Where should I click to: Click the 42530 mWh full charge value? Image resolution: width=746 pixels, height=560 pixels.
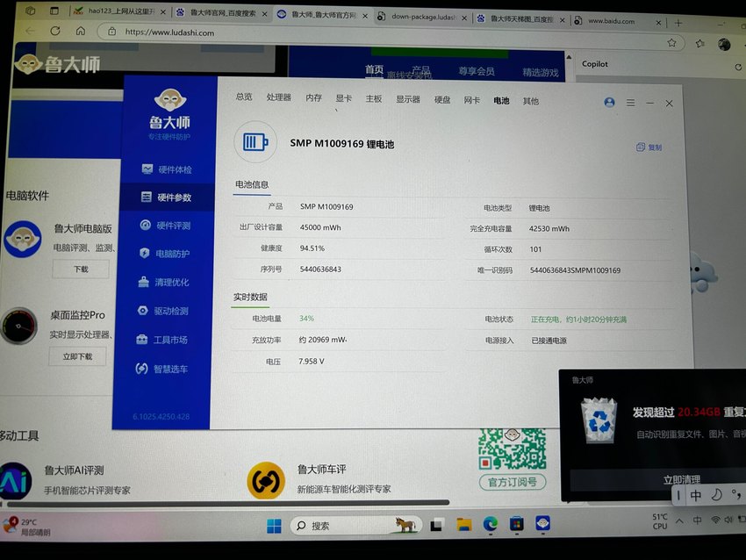[549, 229]
